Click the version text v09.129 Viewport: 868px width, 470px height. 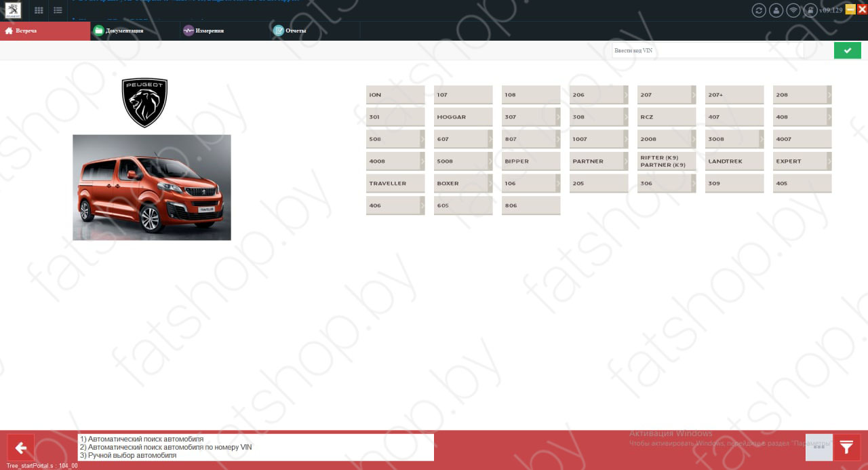(831, 10)
